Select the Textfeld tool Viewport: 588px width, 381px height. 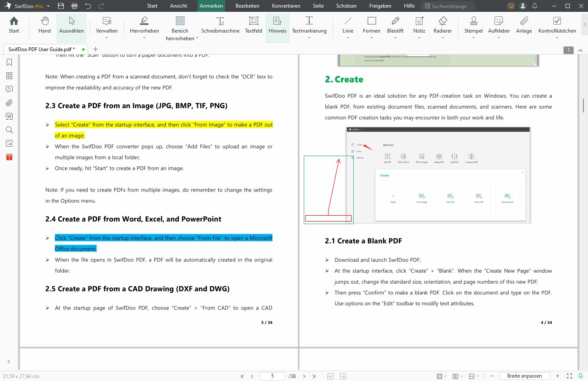pos(254,25)
